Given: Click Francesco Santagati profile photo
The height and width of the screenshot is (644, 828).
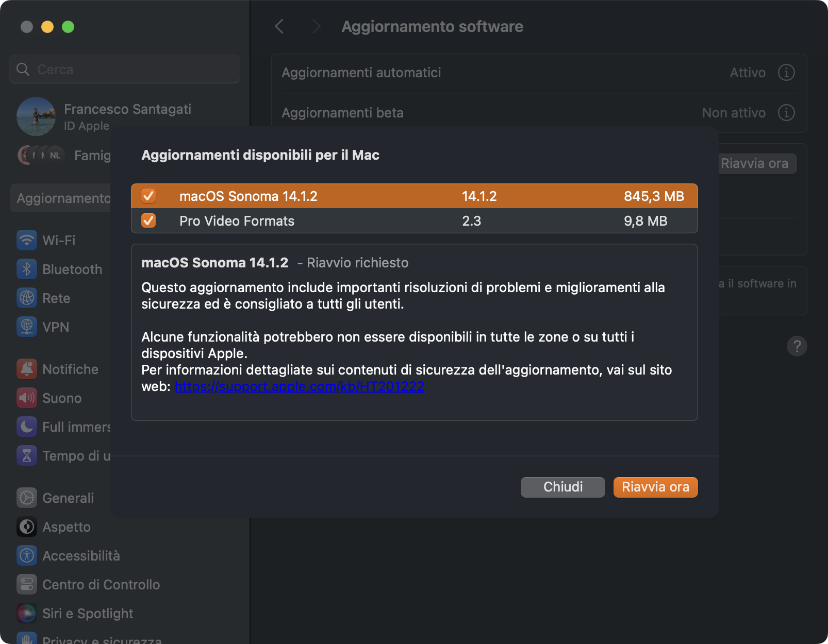Looking at the screenshot, I should 36,116.
